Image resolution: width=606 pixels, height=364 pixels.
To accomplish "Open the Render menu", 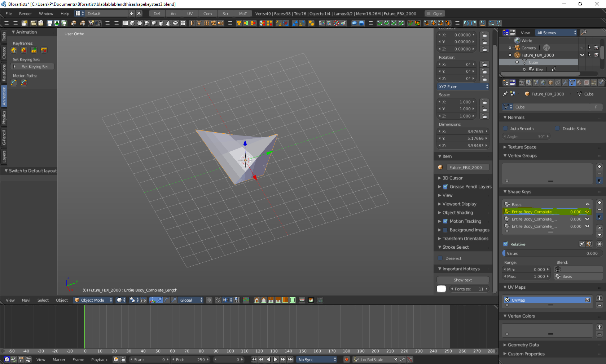I will (25, 14).
